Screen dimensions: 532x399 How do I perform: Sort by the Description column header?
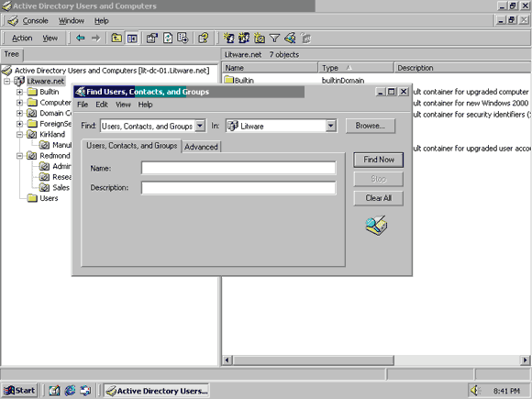click(x=463, y=68)
